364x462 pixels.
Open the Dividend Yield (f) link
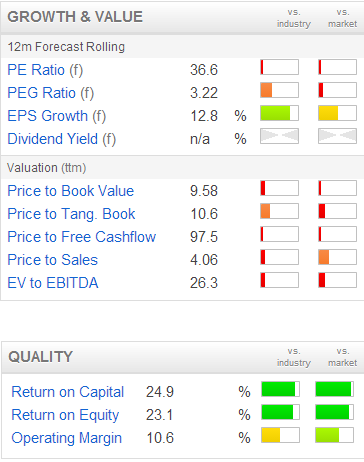(x=62, y=139)
